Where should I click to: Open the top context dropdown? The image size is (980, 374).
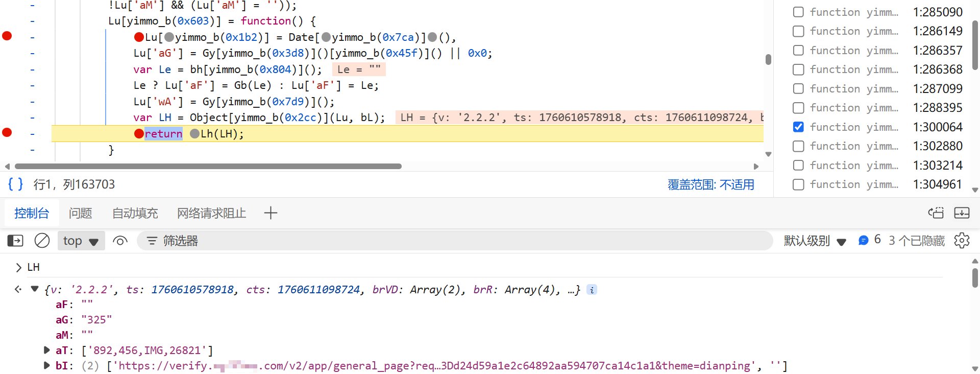point(81,241)
